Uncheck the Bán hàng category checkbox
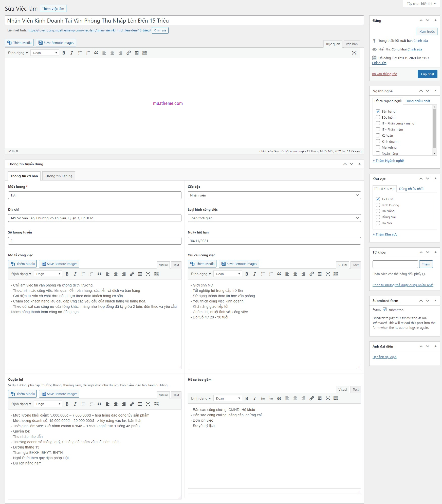Viewport: 442px width, 504px height. tap(378, 111)
